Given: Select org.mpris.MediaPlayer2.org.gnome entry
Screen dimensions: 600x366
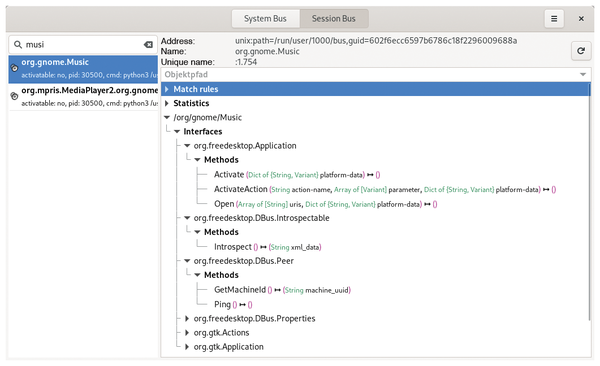Looking at the screenshot, I should (x=83, y=96).
